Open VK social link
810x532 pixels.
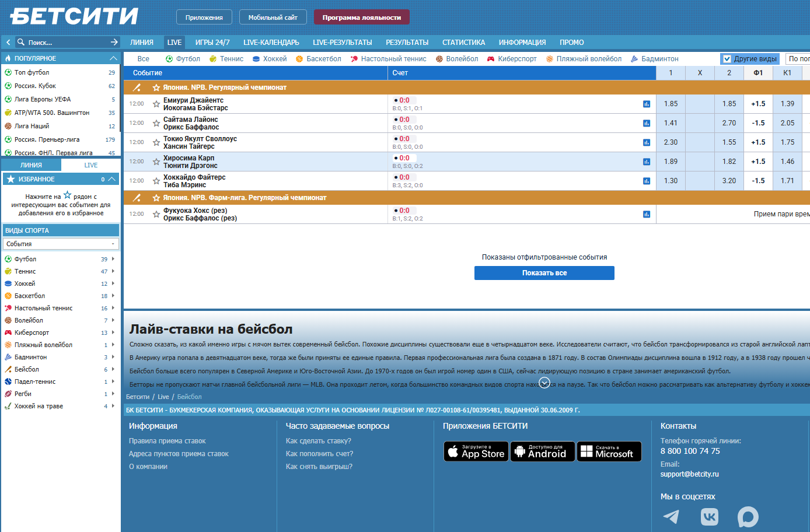710,517
